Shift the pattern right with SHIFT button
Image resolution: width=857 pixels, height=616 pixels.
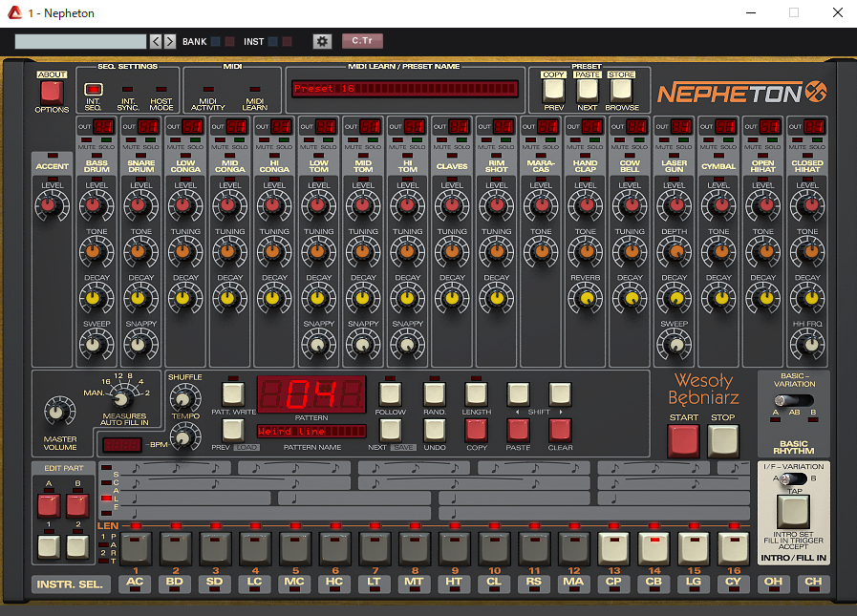coord(560,393)
